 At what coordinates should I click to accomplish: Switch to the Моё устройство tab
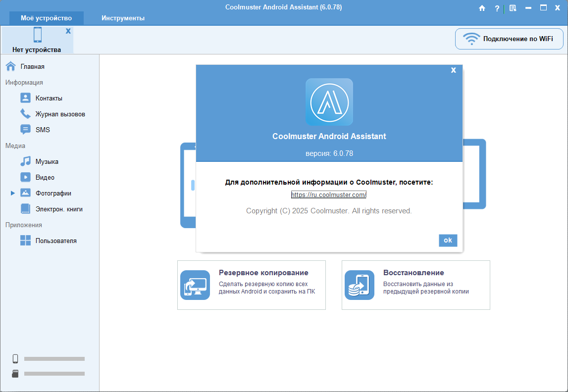(47, 18)
